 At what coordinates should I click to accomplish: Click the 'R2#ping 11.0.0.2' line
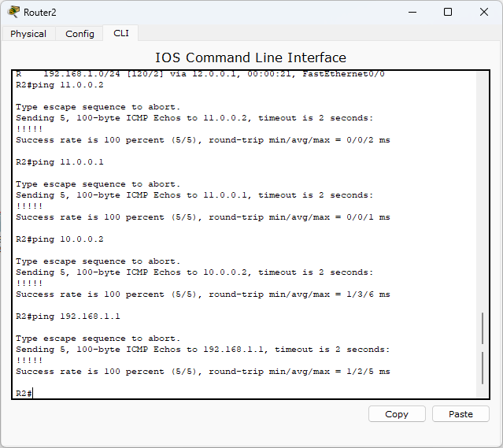click(60, 85)
